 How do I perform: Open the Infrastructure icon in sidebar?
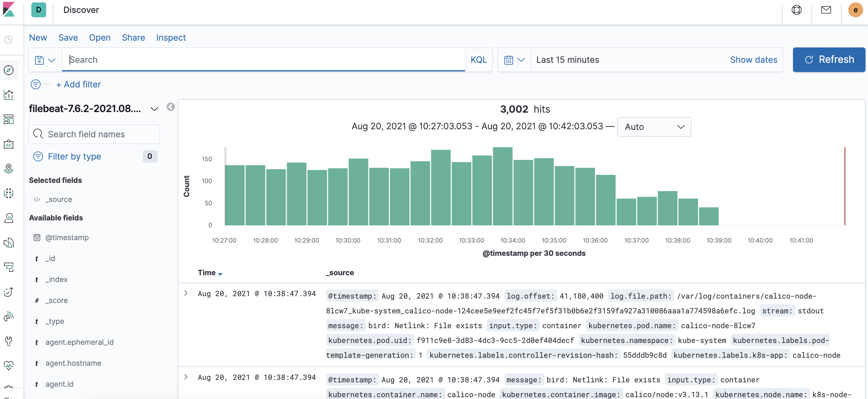click(x=8, y=218)
